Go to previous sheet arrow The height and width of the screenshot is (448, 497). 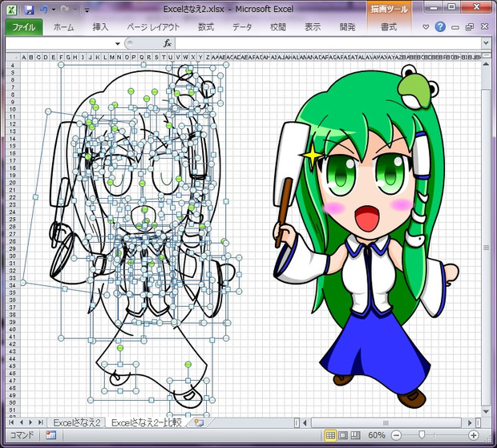21,422
